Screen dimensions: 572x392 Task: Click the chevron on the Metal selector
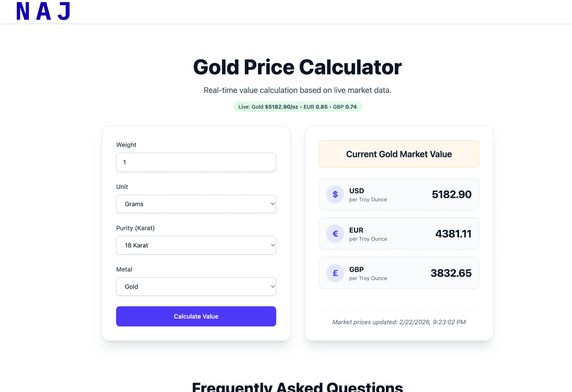point(273,286)
